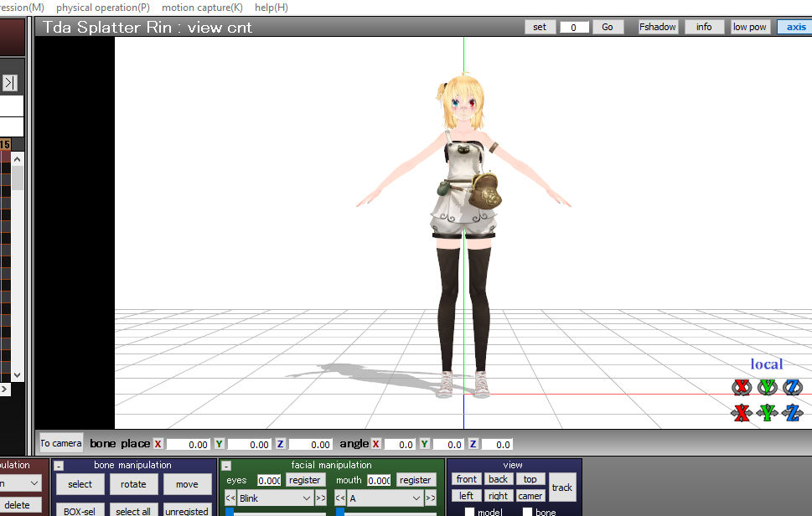
Task: Go to previous eye morph arrows
Action: tap(230, 498)
